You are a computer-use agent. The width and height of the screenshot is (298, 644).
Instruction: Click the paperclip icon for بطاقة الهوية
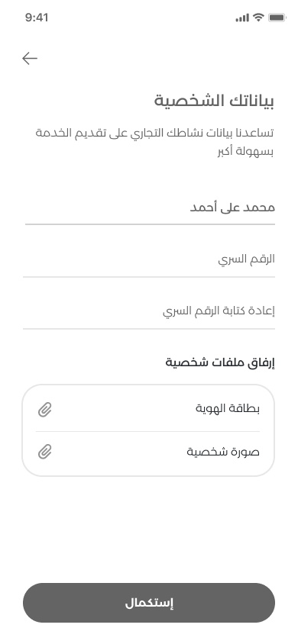point(45,410)
